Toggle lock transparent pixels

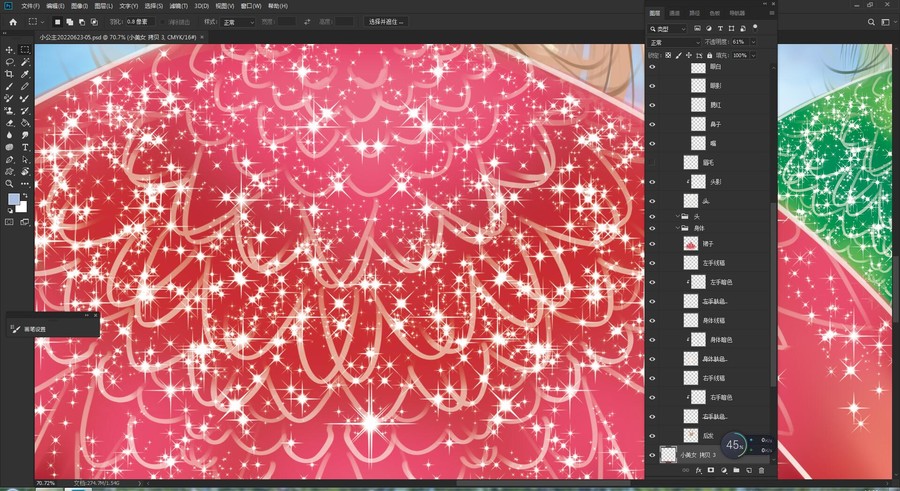coord(668,56)
